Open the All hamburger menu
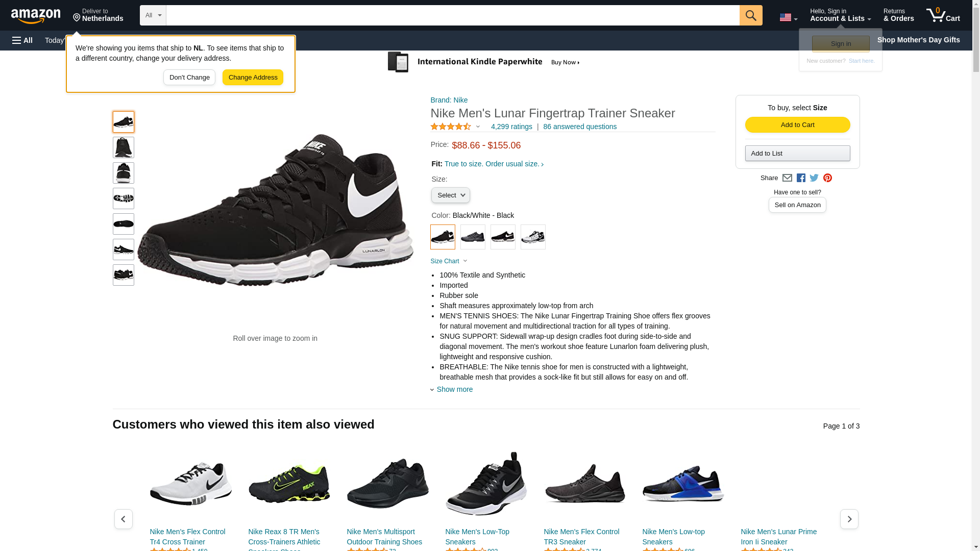This screenshot has width=980, height=551. (22, 40)
